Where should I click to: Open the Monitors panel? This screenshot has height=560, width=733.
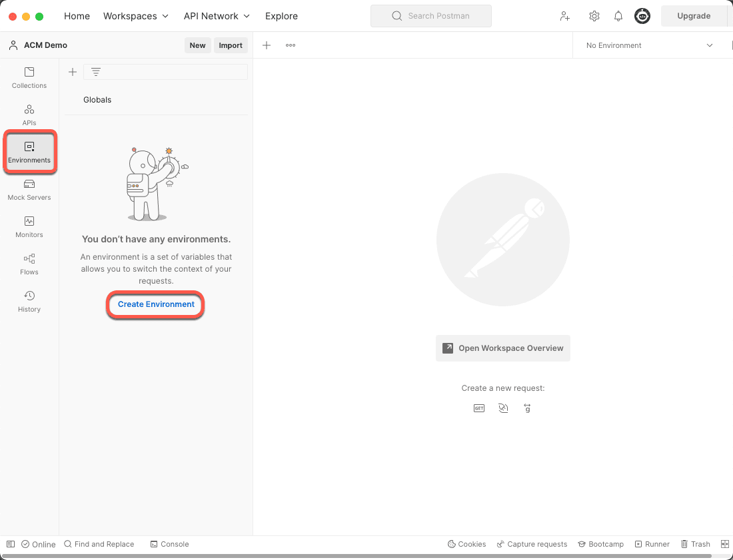[x=29, y=226]
